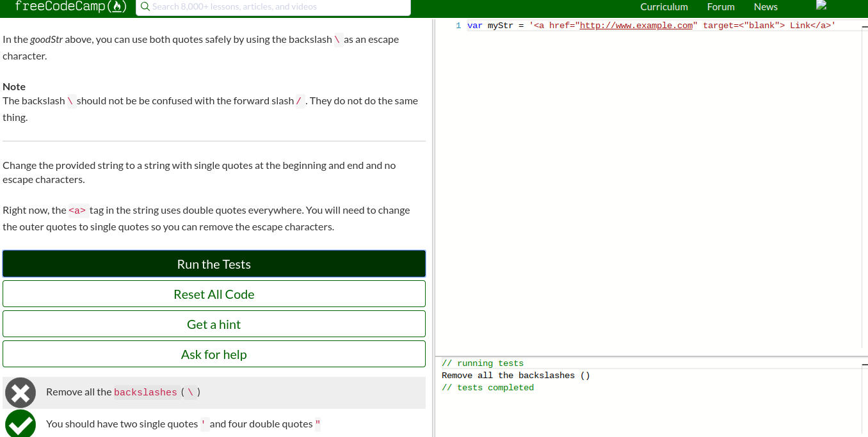
Task: Open the profile avatar image in navbar
Action: [822, 6]
